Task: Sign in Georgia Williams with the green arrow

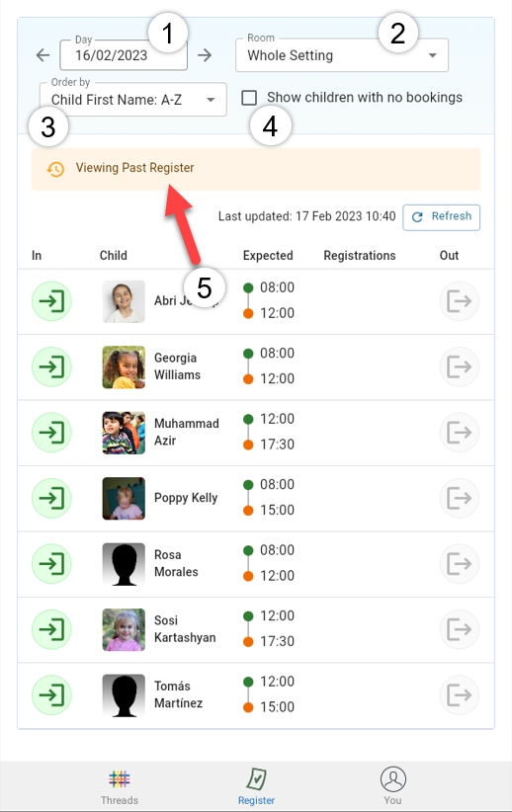Action: pyautogui.click(x=51, y=367)
